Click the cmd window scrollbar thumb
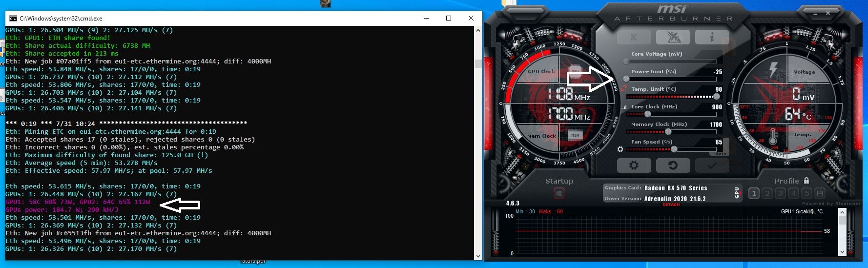The height and width of the screenshot is (268, 868). point(478,63)
